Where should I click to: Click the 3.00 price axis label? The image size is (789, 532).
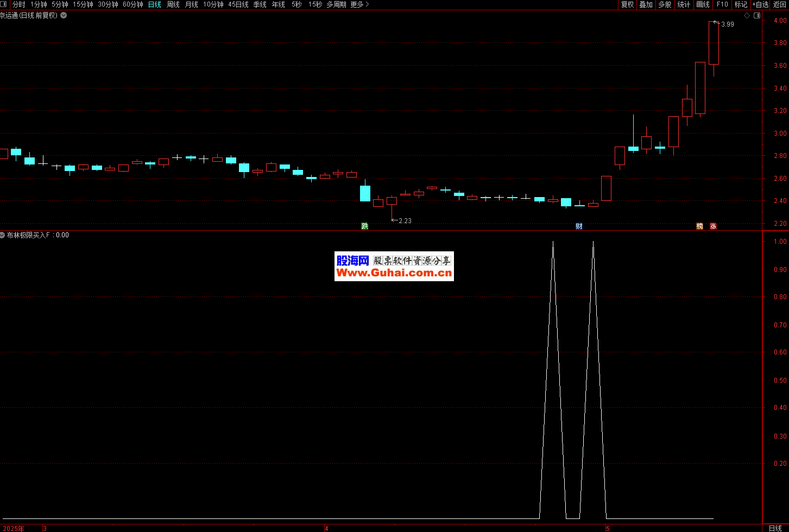coord(780,134)
